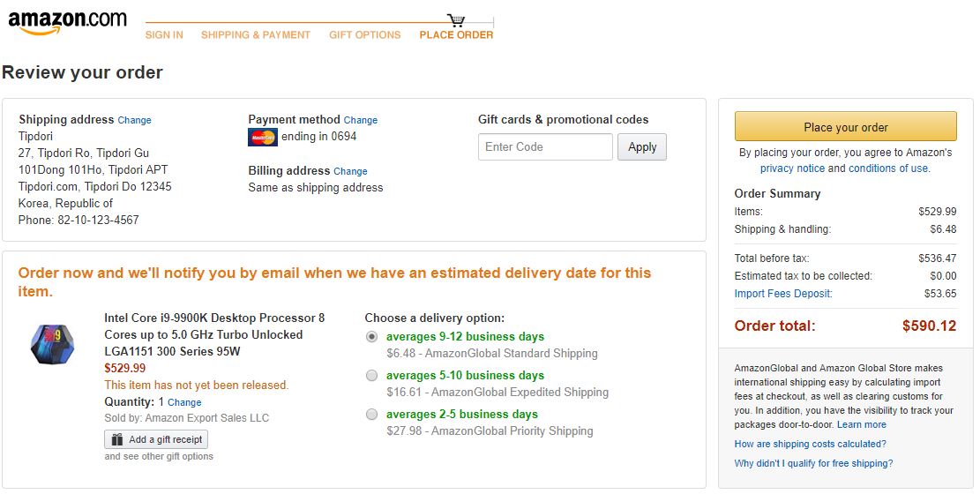980x494 pixels.
Task: Open How are shipping costs calculated link
Action: tap(810, 444)
